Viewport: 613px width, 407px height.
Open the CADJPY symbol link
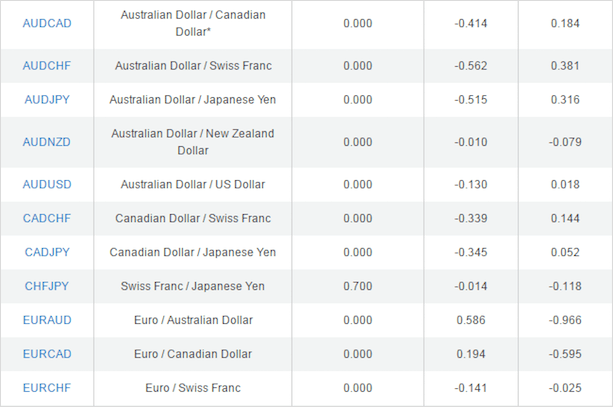click(47, 252)
